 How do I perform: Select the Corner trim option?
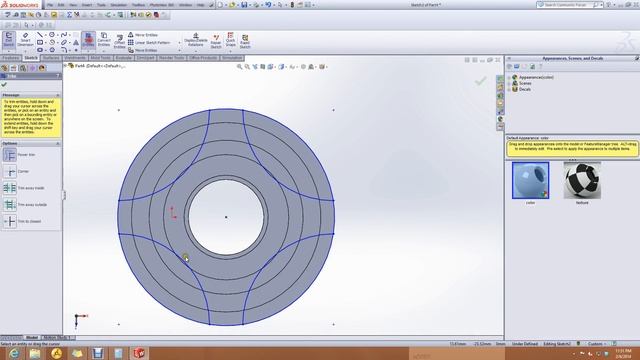10,171
